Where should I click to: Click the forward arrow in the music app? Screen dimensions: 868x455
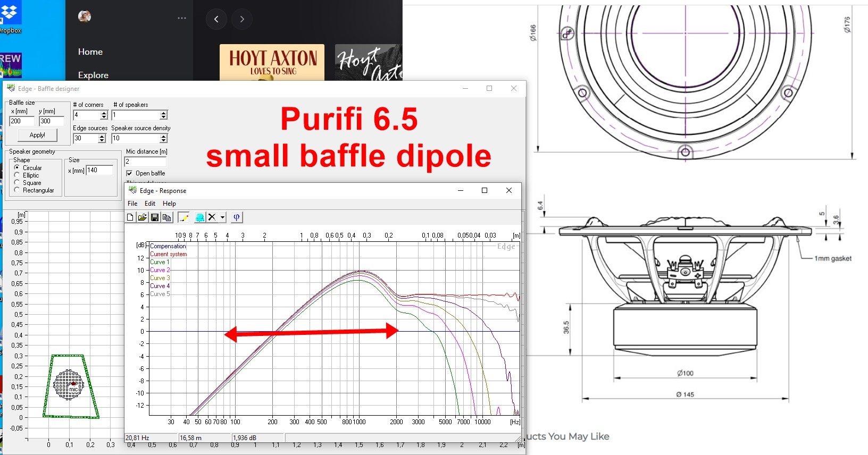242,19
